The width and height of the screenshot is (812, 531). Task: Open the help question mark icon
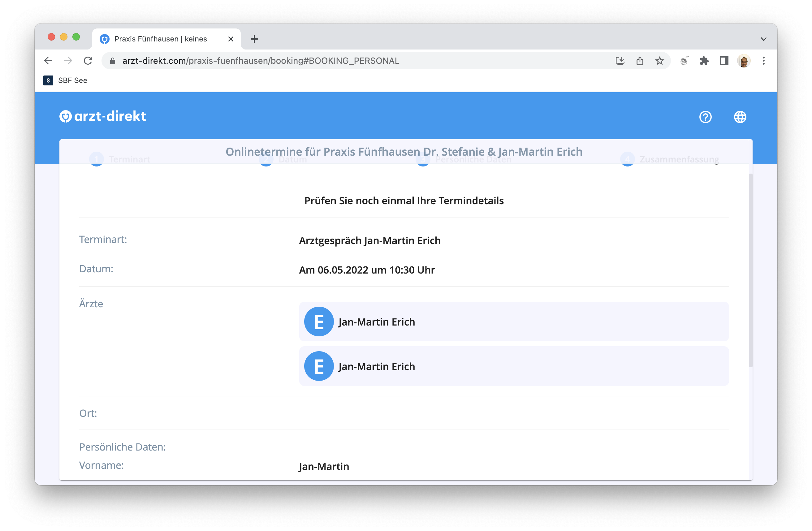click(x=705, y=117)
